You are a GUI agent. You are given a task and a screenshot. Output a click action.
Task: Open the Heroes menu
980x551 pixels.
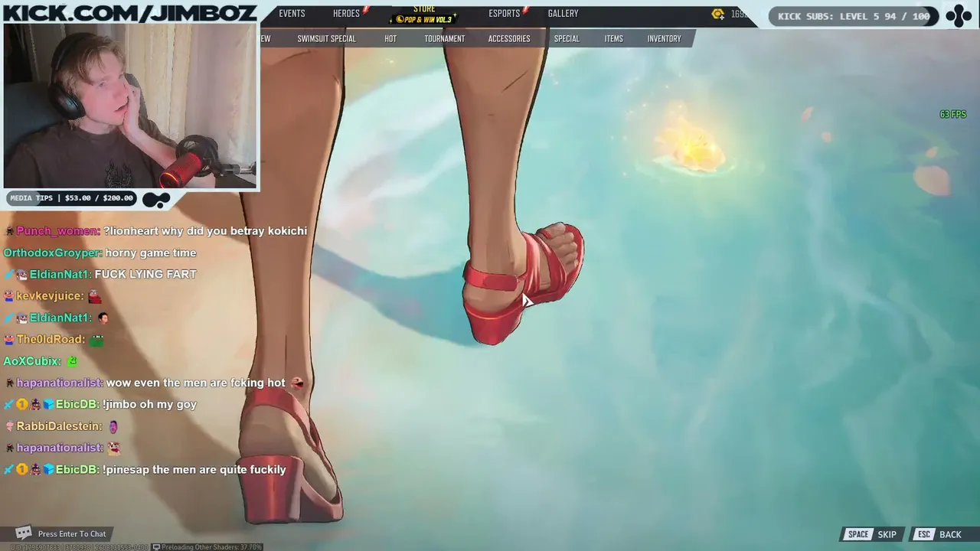pos(346,13)
